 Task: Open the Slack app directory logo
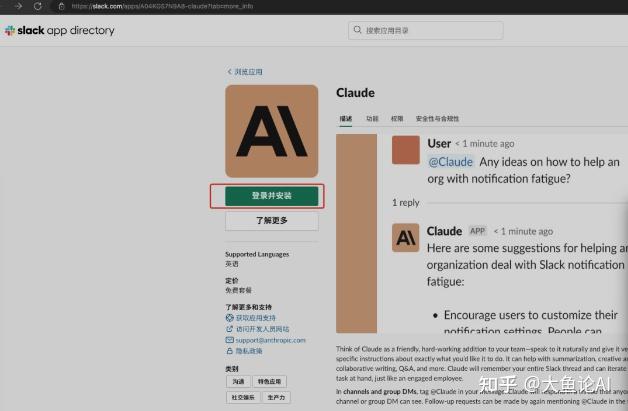[x=60, y=30]
